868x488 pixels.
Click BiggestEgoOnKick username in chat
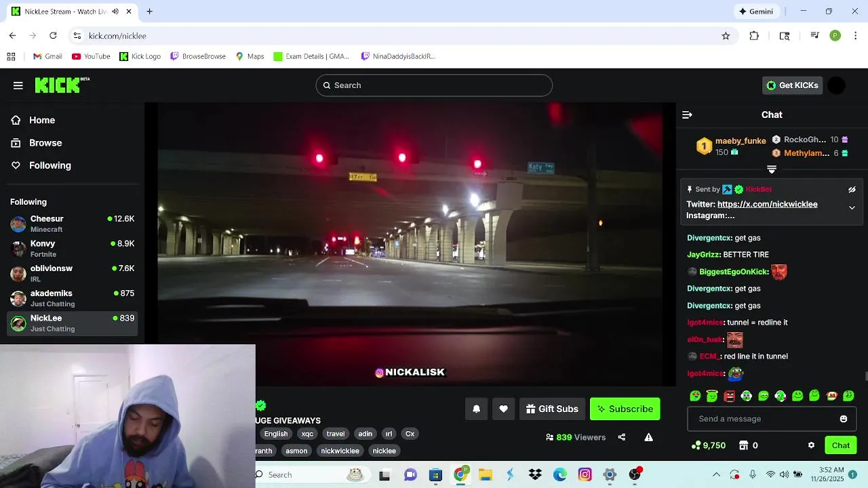(x=733, y=272)
